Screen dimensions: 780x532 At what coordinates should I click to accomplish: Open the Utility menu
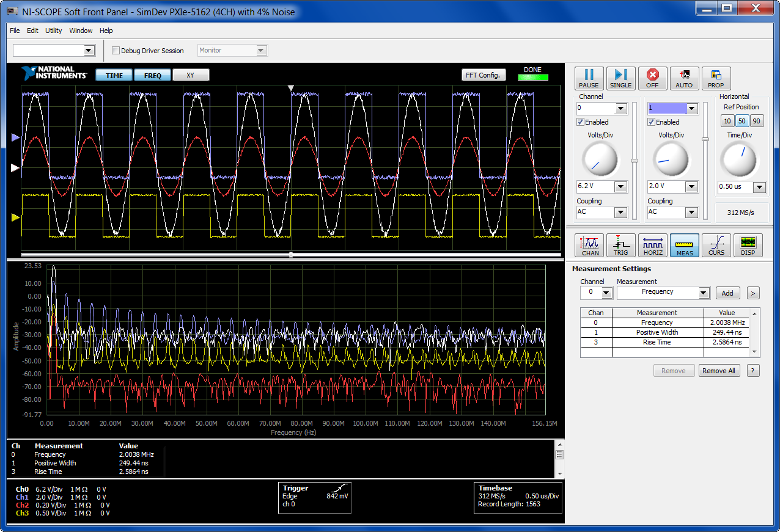53,31
